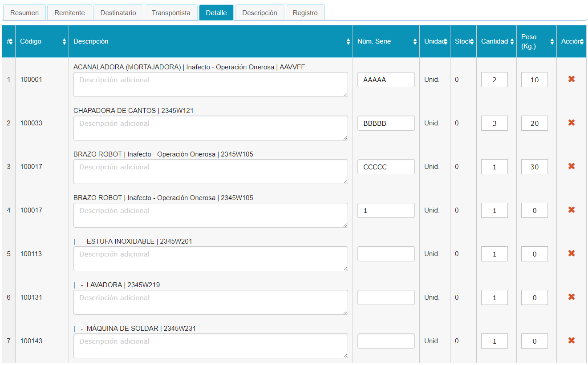Image resolution: width=588 pixels, height=365 pixels.
Task: Remove MÁQUINA DE SOLDAR row
Action: coord(572,341)
